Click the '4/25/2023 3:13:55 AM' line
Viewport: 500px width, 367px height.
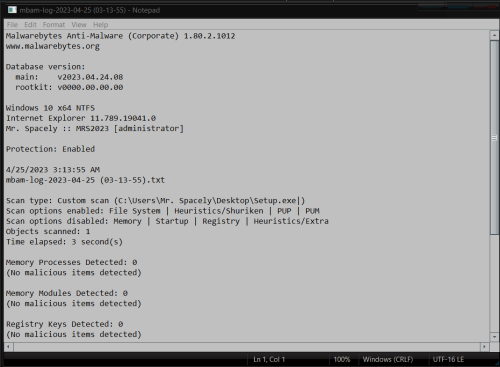pyautogui.click(x=53, y=170)
